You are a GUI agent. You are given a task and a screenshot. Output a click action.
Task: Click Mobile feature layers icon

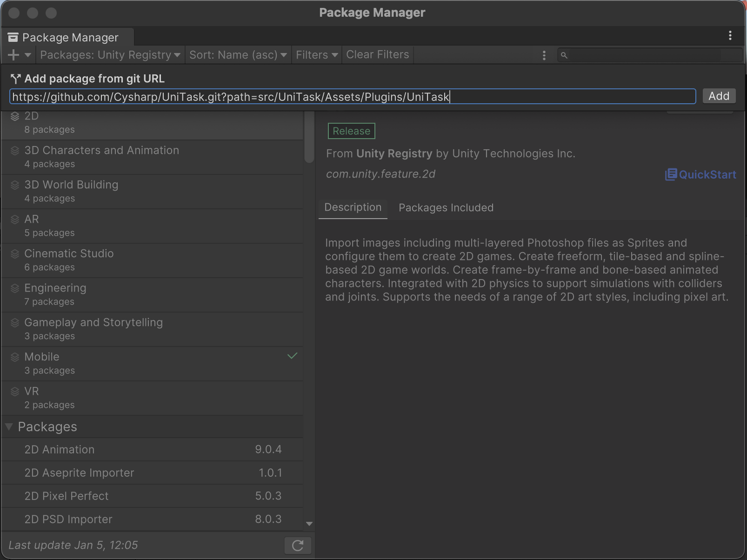click(15, 357)
